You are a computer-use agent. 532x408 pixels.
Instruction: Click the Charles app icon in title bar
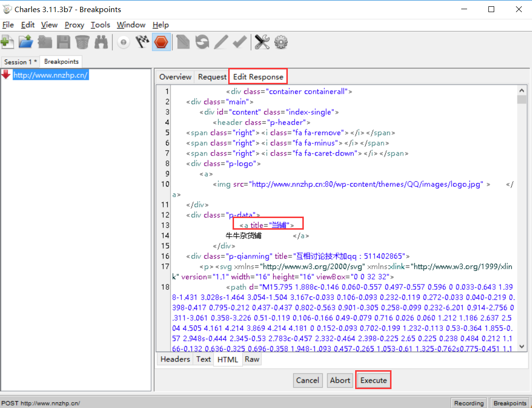pos(7,9)
